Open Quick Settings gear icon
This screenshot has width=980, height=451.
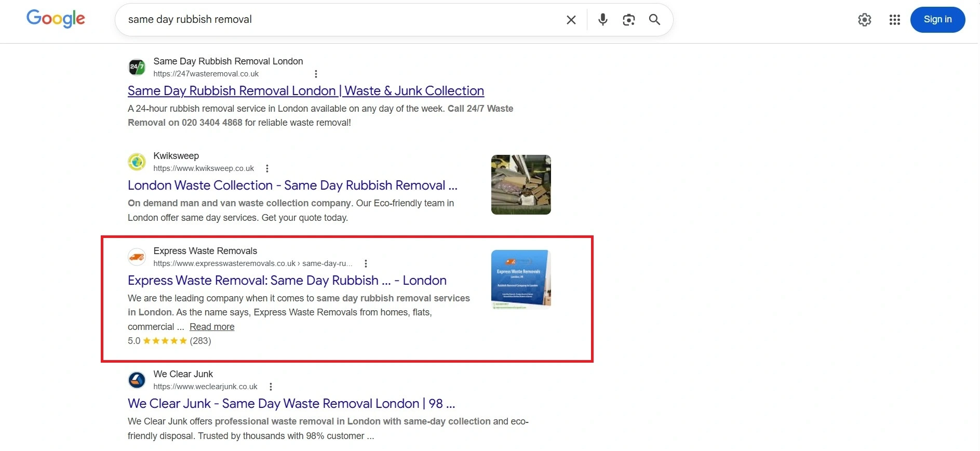(x=864, y=20)
